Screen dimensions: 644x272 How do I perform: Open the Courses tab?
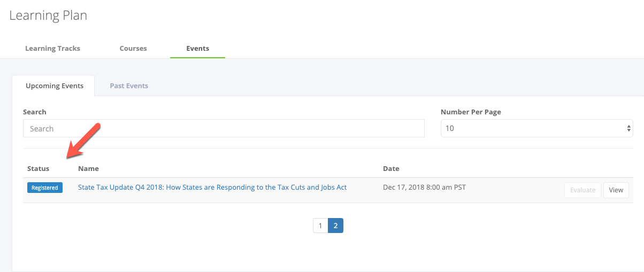(x=133, y=48)
